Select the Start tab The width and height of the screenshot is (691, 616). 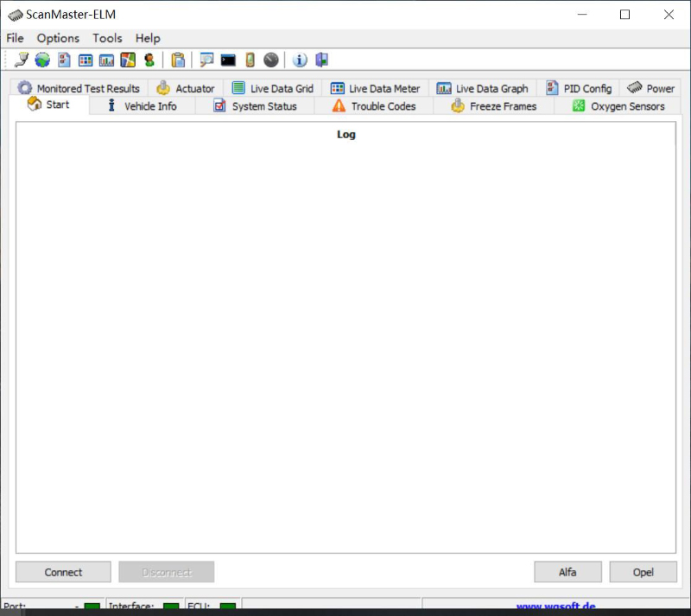pyautogui.click(x=49, y=105)
